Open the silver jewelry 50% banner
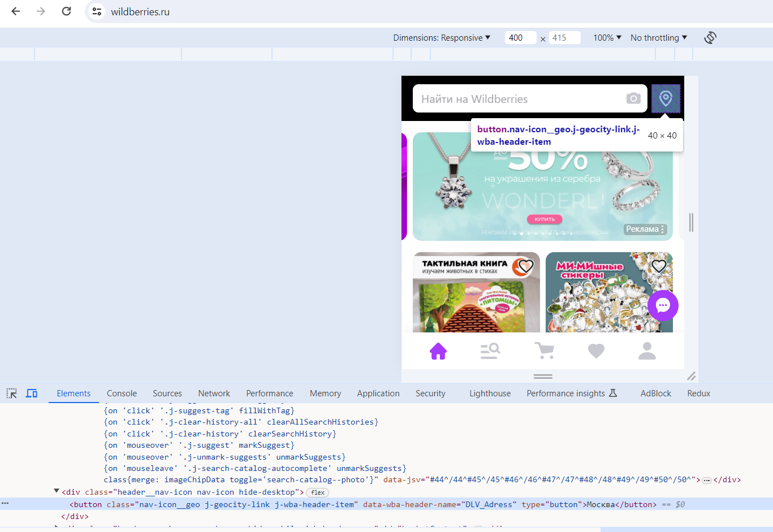 coord(543,187)
